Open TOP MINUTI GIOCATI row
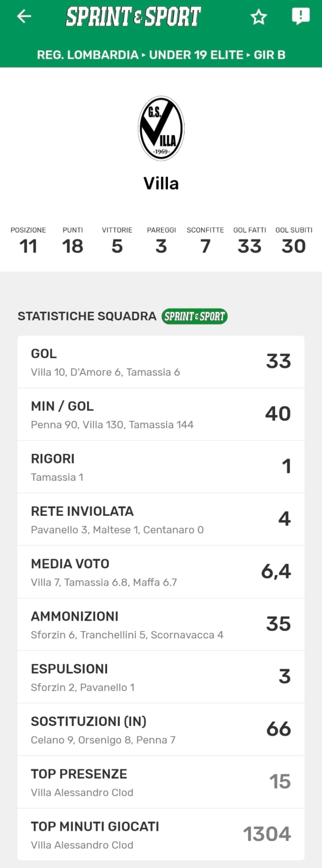The height and width of the screenshot is (868, 322). [x=161, y=835]
